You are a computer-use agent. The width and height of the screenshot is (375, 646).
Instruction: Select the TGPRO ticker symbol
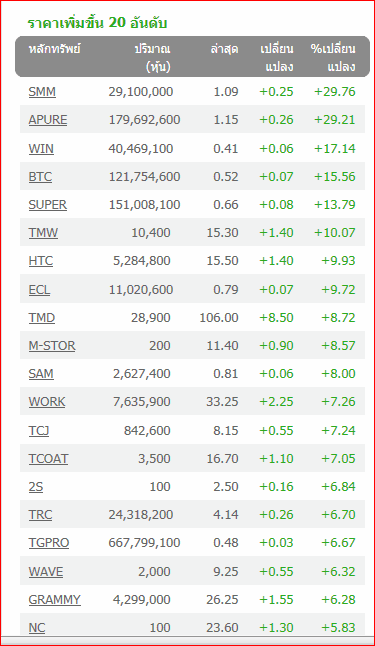[x=49, y=542]
